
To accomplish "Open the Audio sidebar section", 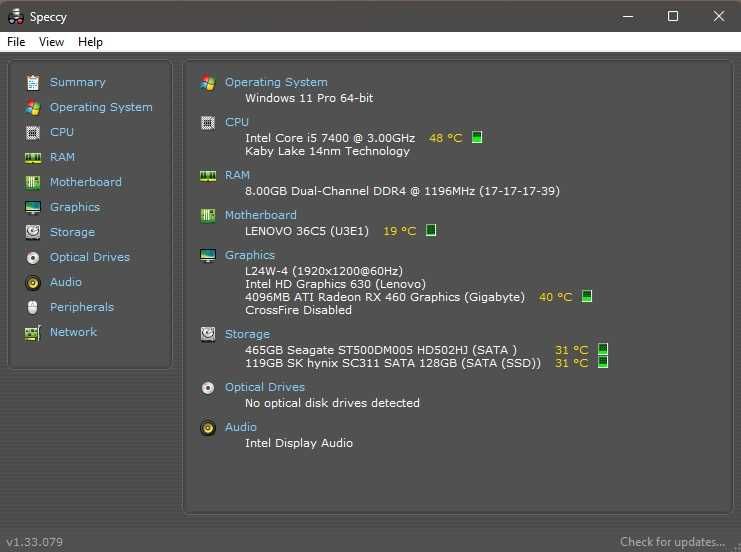I will pos(66,283).
